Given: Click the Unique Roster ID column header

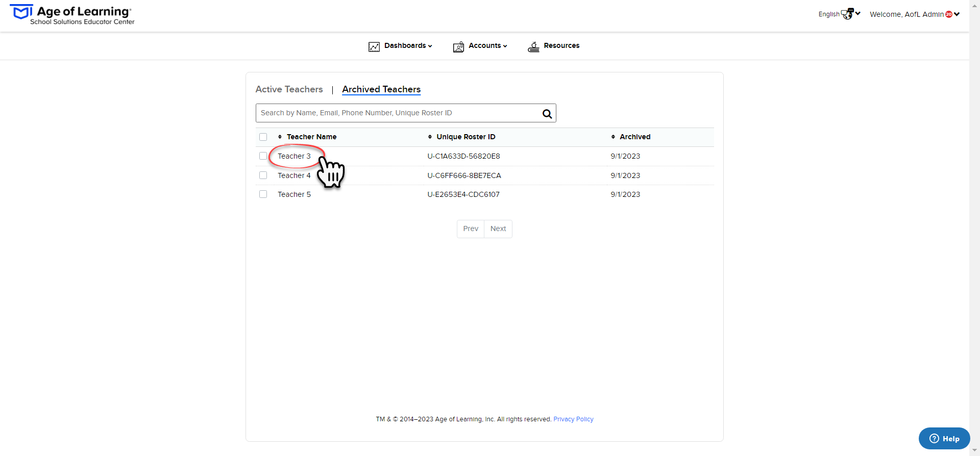Looking at the screenshot, I should pyautogui.click(x=466, y=137).
